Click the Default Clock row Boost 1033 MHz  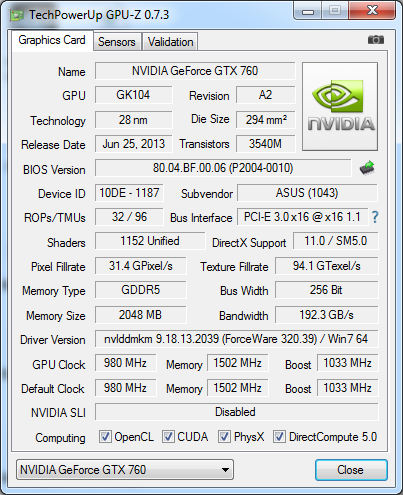point(347,388)
